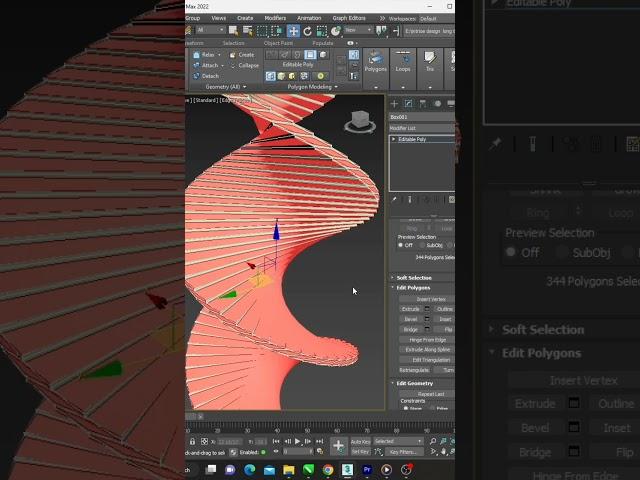Open the Hierarchy command panel tab
The height and width of the screenshot is (480, 640).
[423, 104]
